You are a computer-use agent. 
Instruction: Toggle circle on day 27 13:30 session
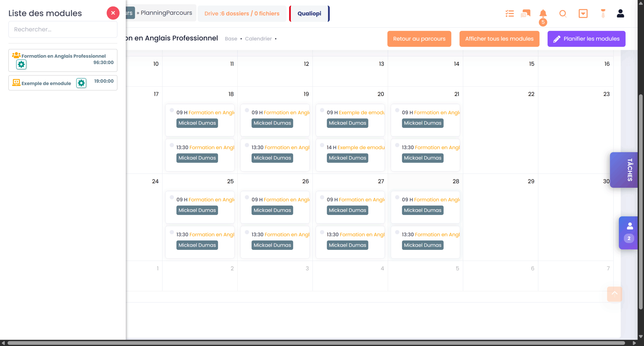coord(322,232)
